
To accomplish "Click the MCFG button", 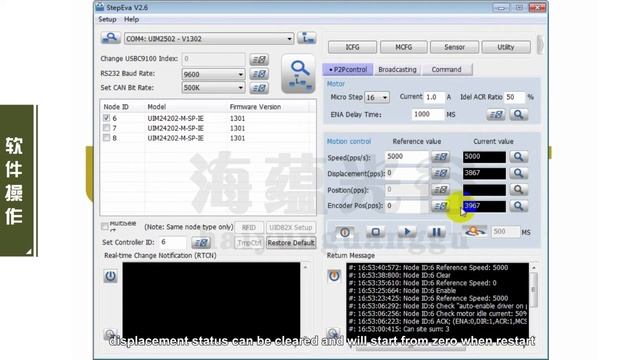I will click(404, 47).
